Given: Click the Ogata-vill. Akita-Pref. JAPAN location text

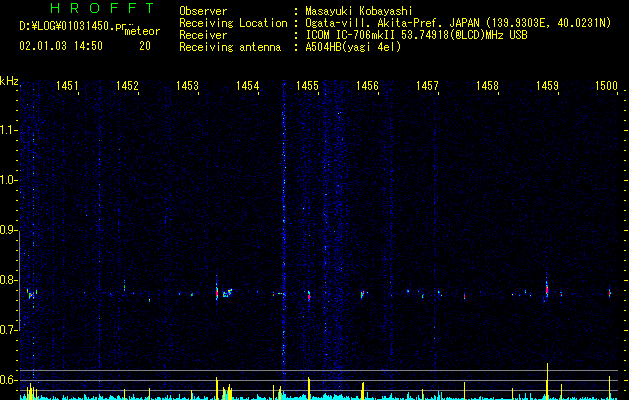Looking at the screenshot, I should [458, 23].
